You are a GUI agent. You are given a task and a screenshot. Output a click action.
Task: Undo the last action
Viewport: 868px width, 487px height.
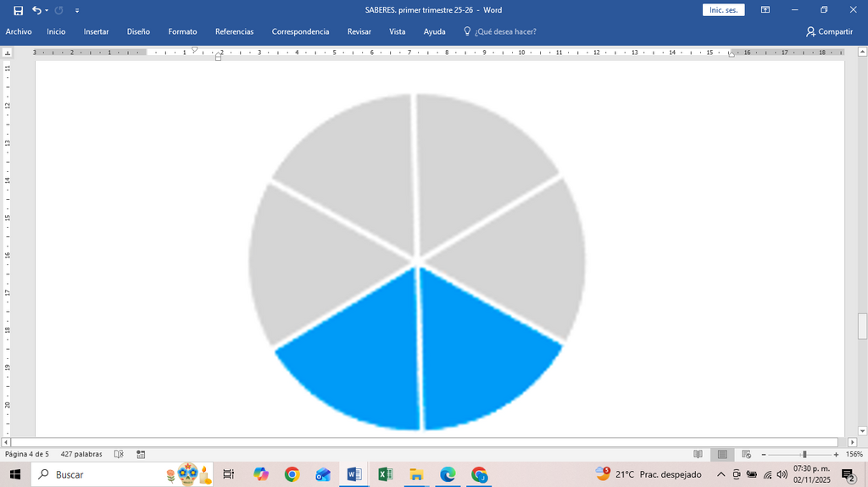click(36, 10)
